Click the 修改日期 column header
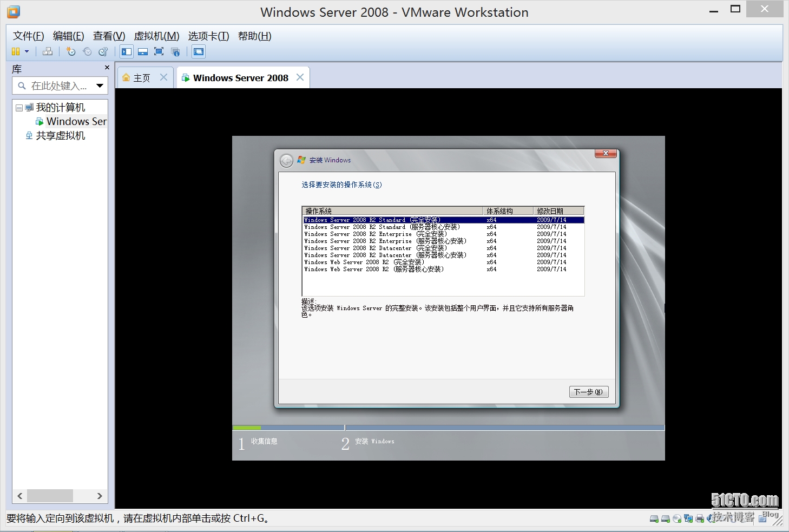Screen dimensions: 789x532 pos(558,211)
